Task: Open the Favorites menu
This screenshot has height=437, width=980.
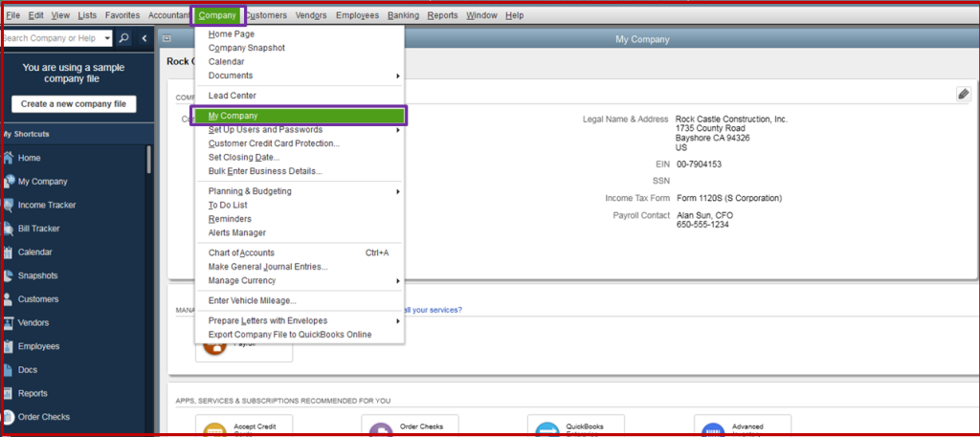Action: tap(122, 15)
